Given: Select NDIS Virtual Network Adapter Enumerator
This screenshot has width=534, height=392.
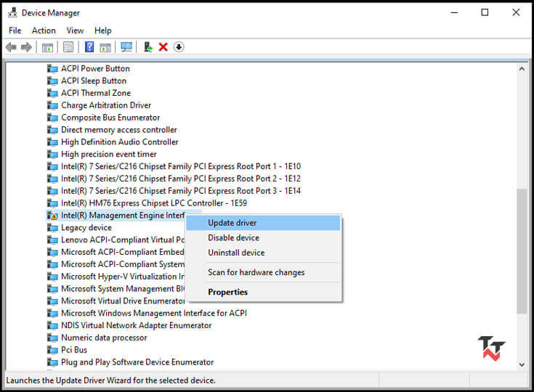Looking at the screenshot, I should (x=137, y=325).
